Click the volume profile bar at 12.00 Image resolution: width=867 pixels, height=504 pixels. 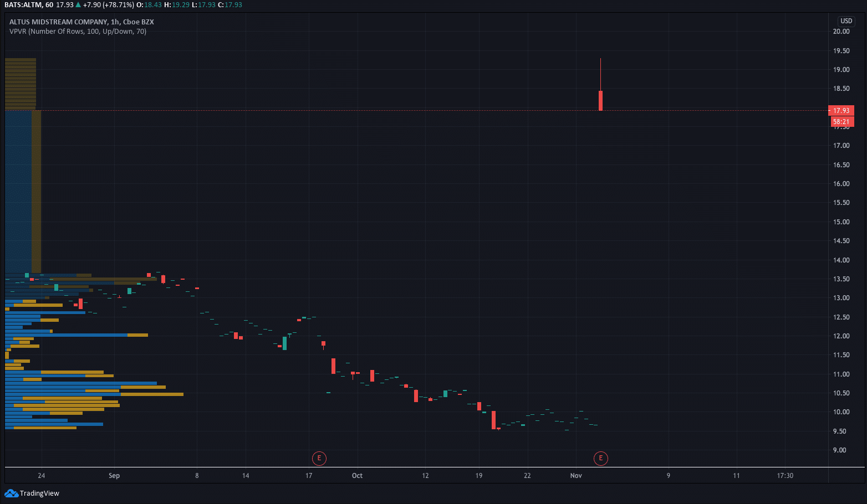(x=76, y=335)
